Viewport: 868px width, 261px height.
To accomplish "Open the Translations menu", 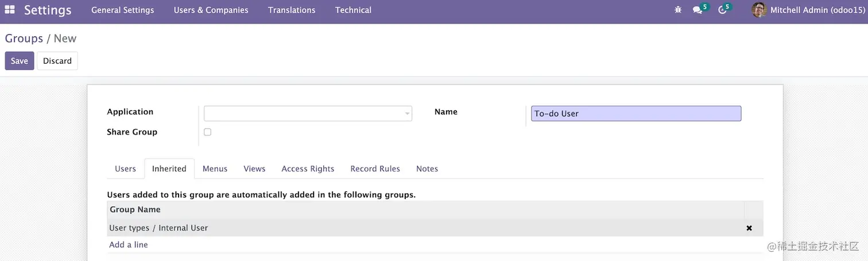I will point(292,10).
